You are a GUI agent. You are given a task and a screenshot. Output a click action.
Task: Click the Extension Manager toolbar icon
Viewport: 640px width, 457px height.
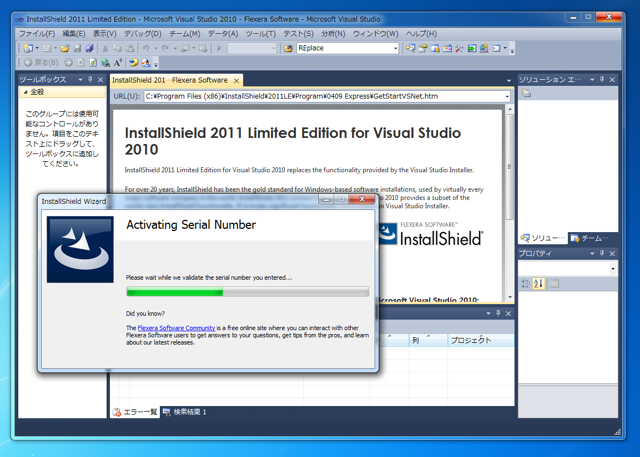pyautogui.click(x=484, y=49)
